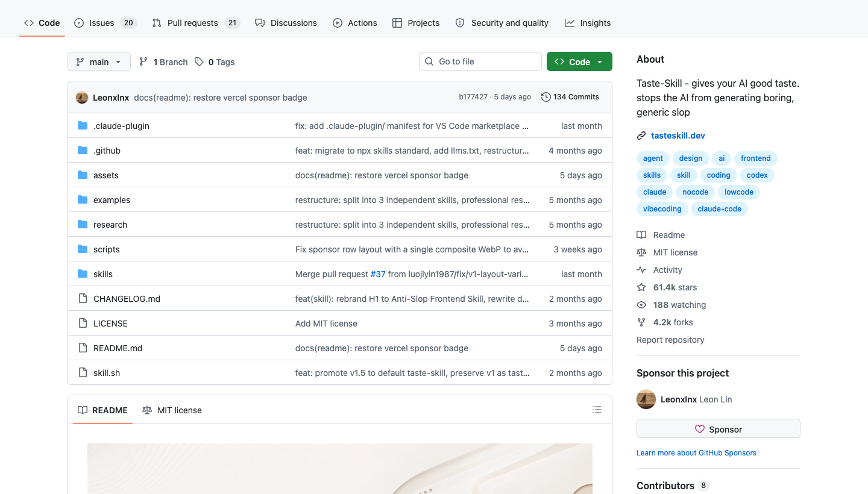868x494 pixels.
Task: Switch to the Pull requests tab
Action: point(196,23)
